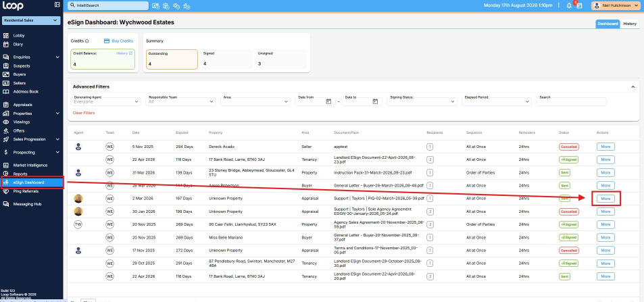
Task: Open Offers in the sidebar
Action: (x=19, y=130)
